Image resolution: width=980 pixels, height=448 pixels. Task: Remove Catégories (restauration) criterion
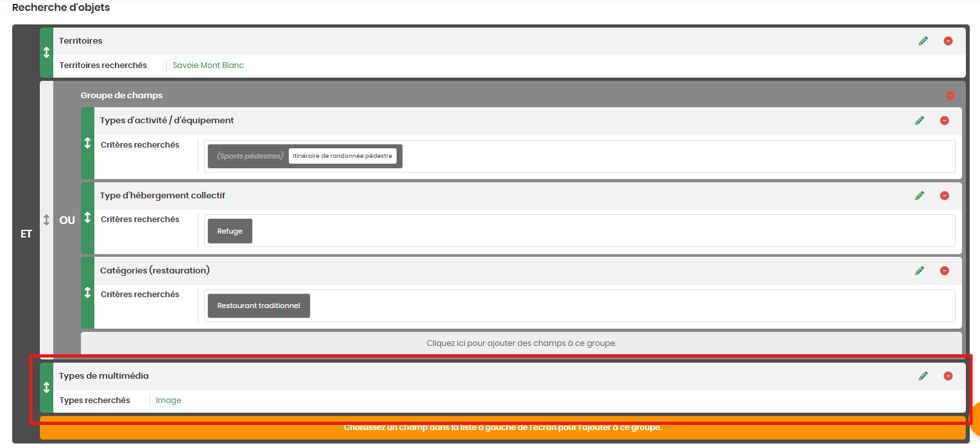(x=944, y=271)
